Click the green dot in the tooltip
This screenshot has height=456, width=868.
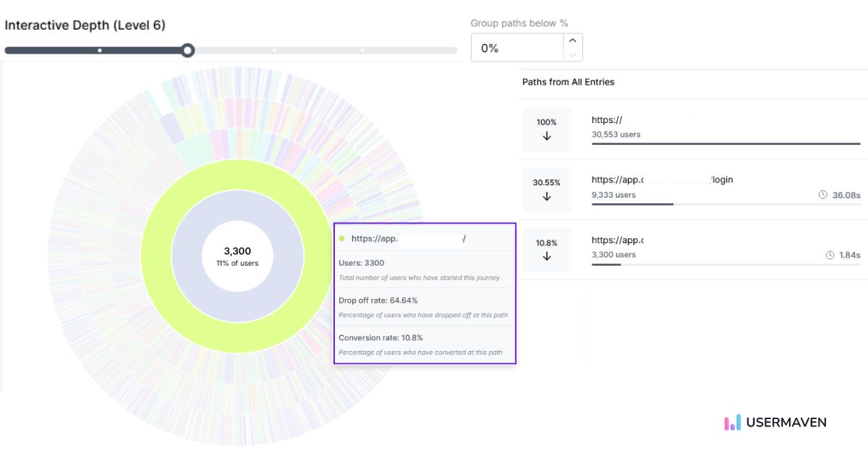click(x=342, y=238)
